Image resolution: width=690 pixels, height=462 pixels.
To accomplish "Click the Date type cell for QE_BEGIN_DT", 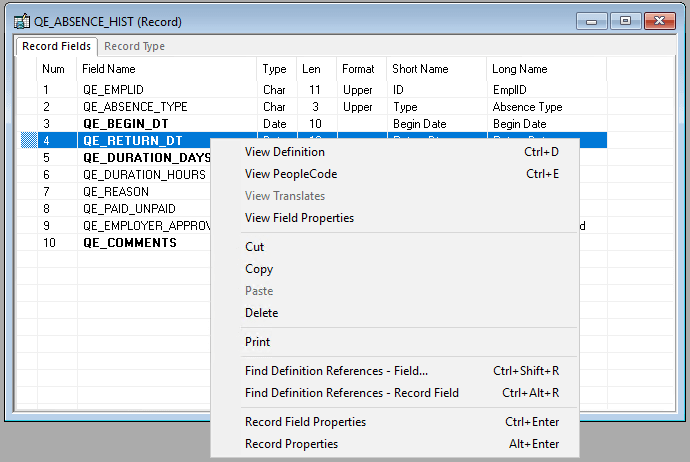I will click(275, 124).
